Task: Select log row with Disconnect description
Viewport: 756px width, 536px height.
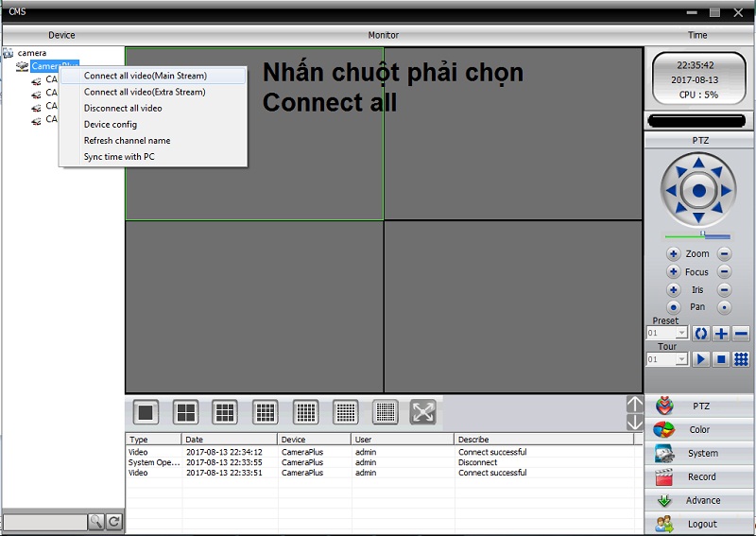Action: 381,462
